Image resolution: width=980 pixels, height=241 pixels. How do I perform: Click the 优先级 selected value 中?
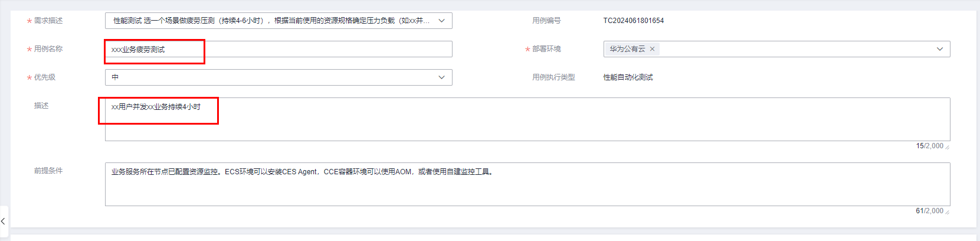click(x=115, y=77)
